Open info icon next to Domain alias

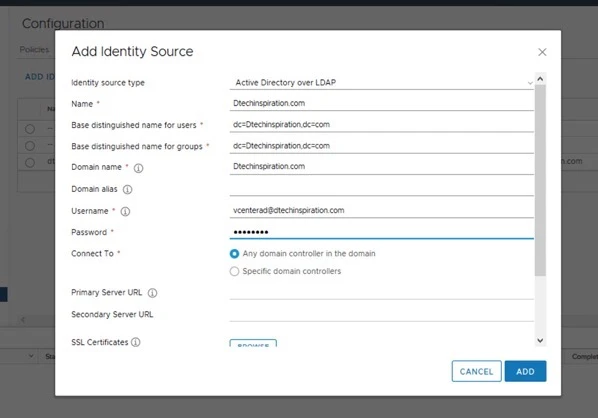point(127,190)
